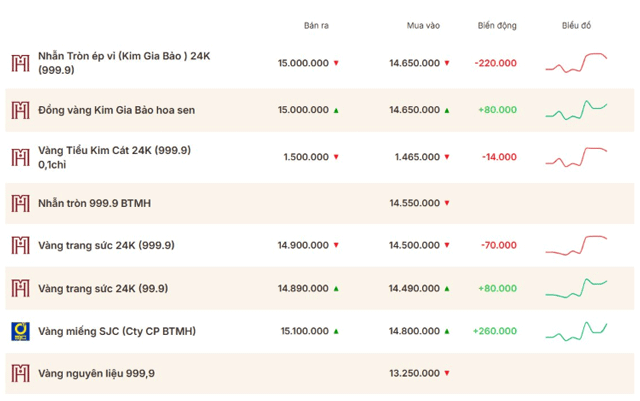Click the red down arrow beside 13.250.000
640x401 pixels.
click(447, 373)
